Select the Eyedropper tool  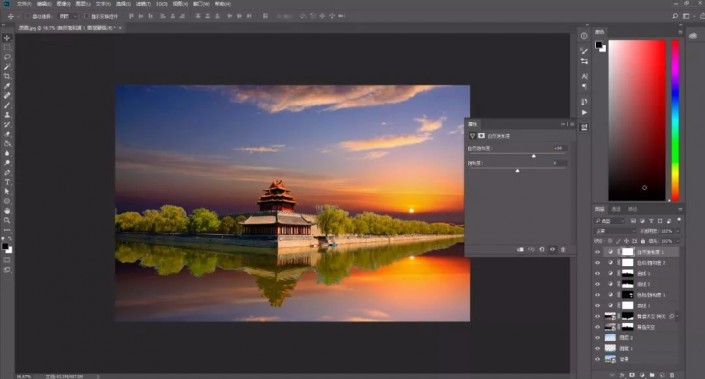point(7,86)
